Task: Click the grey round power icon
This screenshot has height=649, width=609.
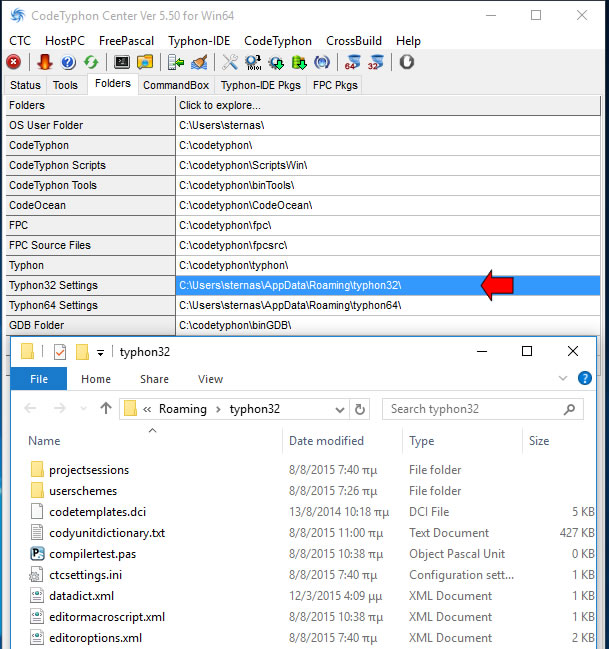Action: (x=407, y=62)
